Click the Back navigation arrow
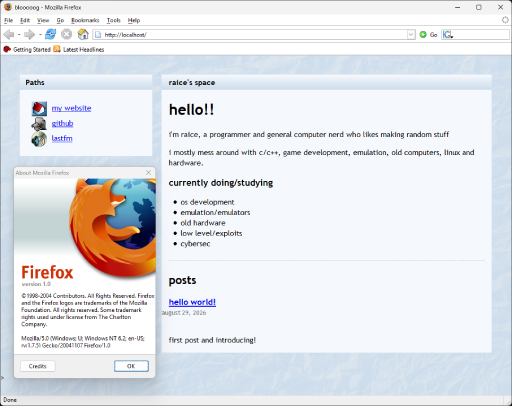This screenshot has height=406, width=512. pyautogui.click(x=9, y=34)
